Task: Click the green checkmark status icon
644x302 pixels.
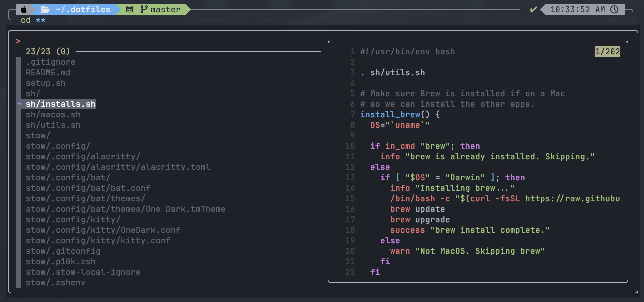Action: [x=534, y=9]
